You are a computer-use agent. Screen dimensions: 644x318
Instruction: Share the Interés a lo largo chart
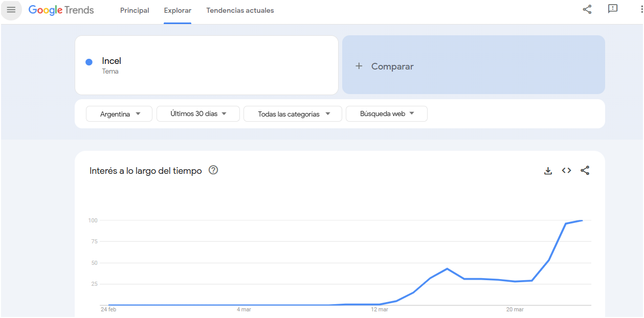click(585, 171)
